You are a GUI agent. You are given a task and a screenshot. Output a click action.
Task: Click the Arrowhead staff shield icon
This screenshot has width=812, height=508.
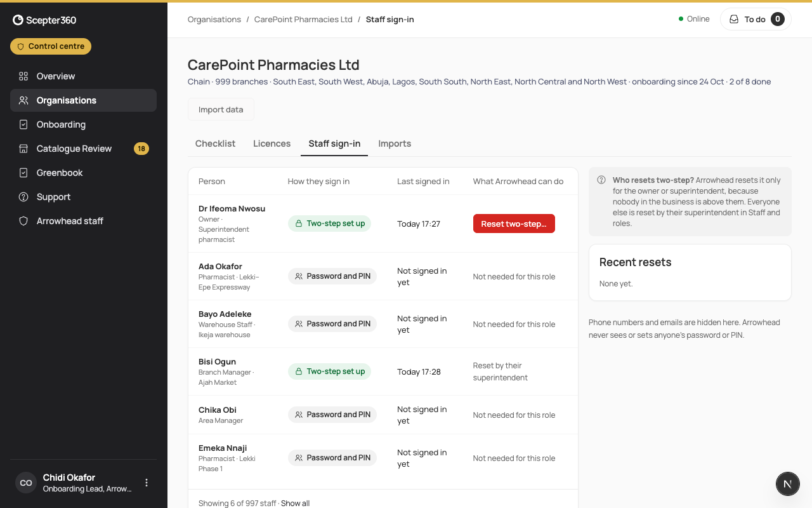click(x=23, y=221)
